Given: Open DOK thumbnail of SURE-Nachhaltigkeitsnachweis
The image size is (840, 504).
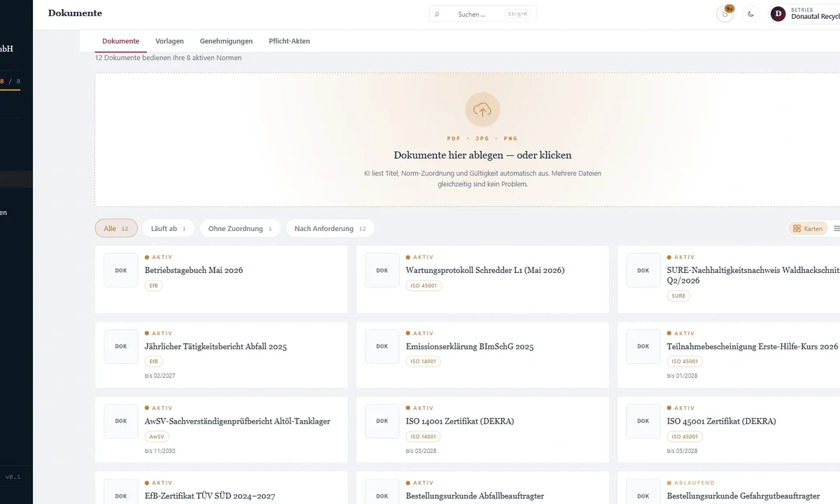Looking at the screenshot, I should (643, 270).
